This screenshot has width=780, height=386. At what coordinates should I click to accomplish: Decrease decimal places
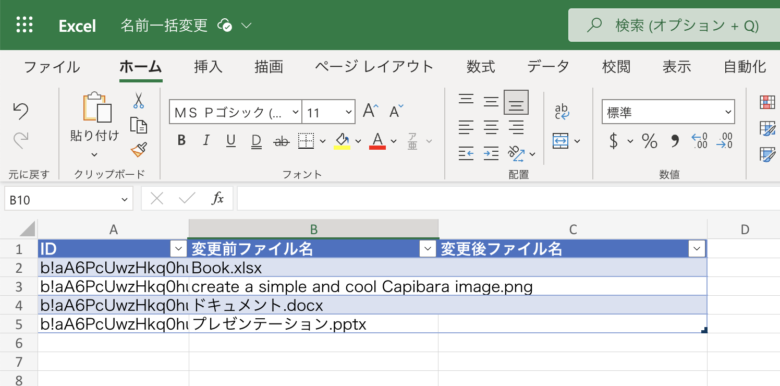(x=724, y=141)
